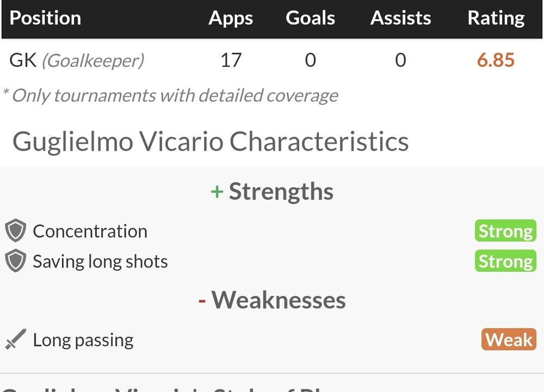Click the sword icon beside Long passing
This screenshot has height=392, width=544.
[x=16, y=339]
